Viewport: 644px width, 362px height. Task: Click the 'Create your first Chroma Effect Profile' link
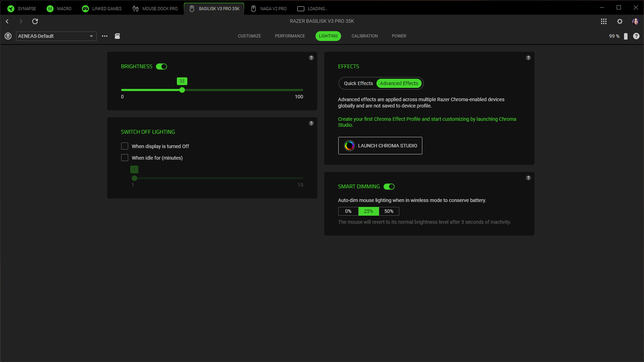click(427, 122)
